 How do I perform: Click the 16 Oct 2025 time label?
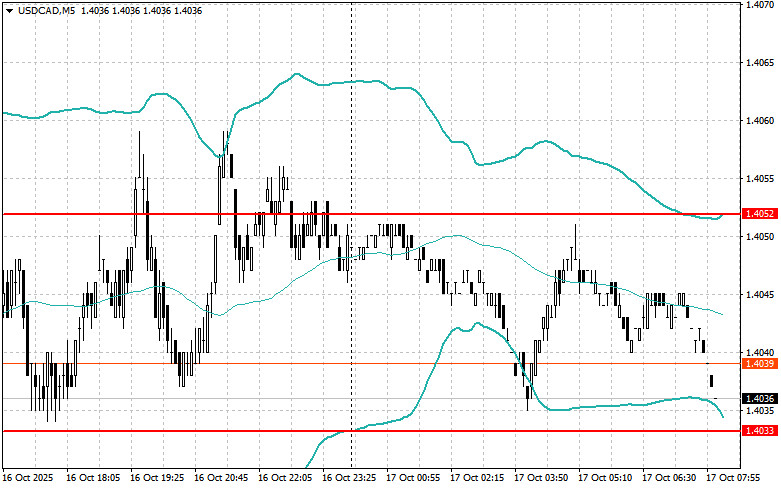28,478
